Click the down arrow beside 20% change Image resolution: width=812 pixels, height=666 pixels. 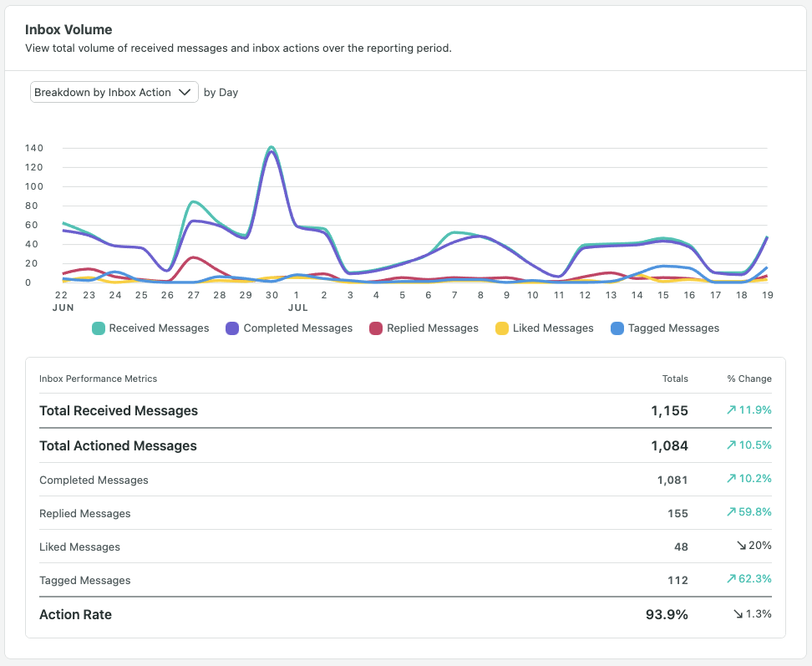pos(741,546)
